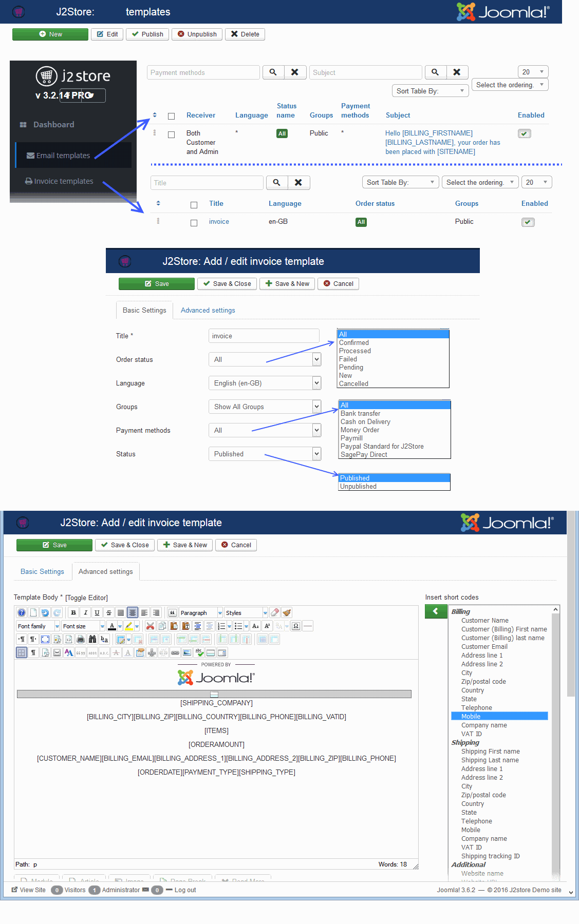
Task: Apply Italic formatting in the editor
Action: point(85,612)
